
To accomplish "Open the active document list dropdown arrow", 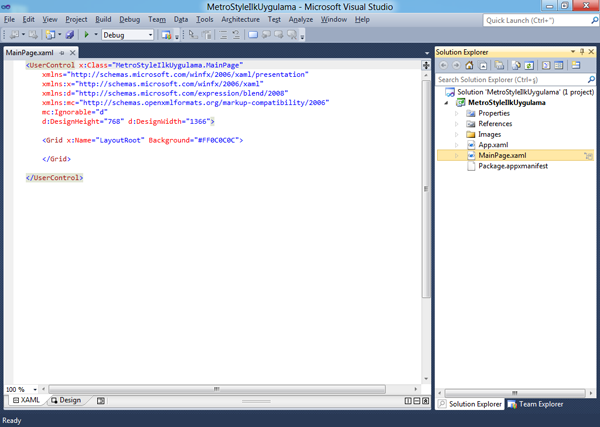I will click(427, 53).
